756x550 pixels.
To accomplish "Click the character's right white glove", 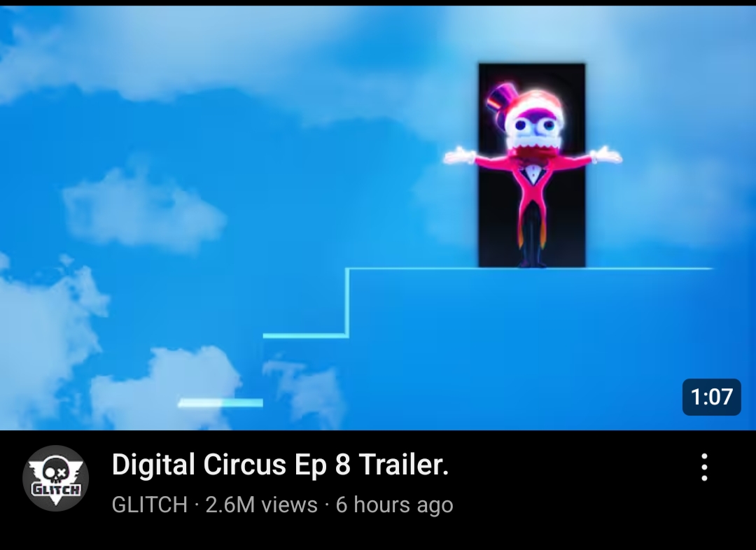I will (x=606, y=156).
